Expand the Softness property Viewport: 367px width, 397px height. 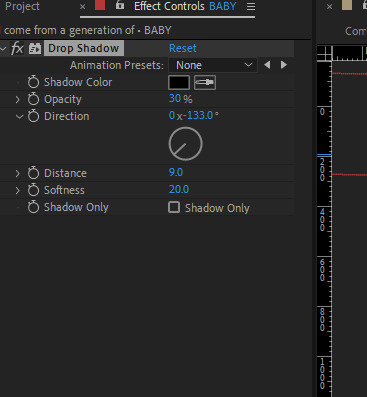click(18, 190)
